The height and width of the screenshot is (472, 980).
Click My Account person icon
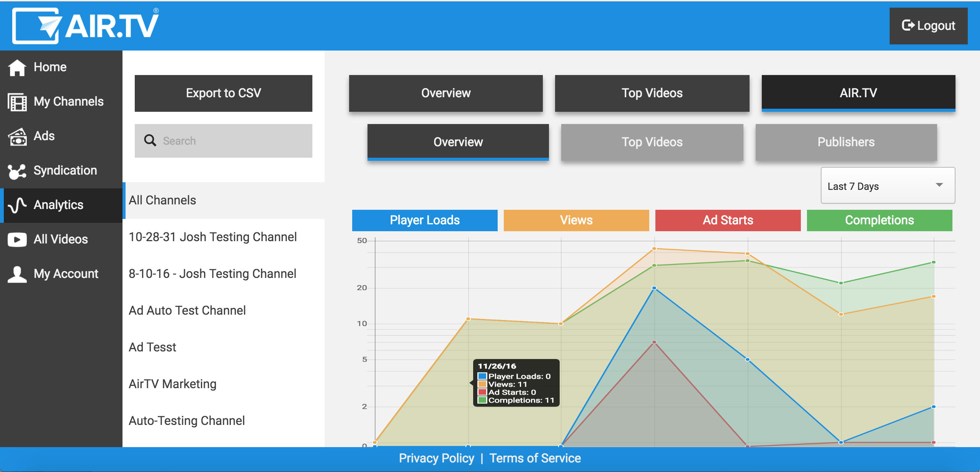tap(17, 274)
